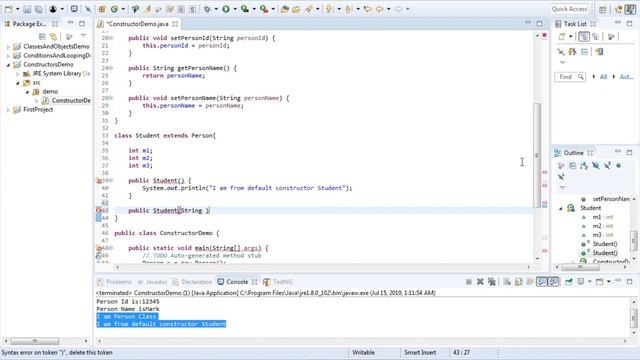Click the error marker on line 43
Viewport: 640px width, 360px height.
[x=98, y=211]
